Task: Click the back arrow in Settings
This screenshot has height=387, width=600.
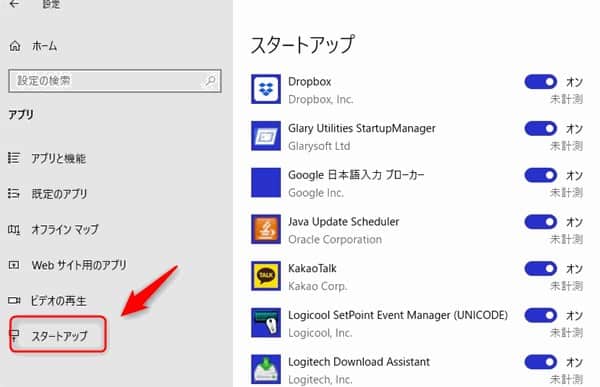Action: [x=14, y=4]
